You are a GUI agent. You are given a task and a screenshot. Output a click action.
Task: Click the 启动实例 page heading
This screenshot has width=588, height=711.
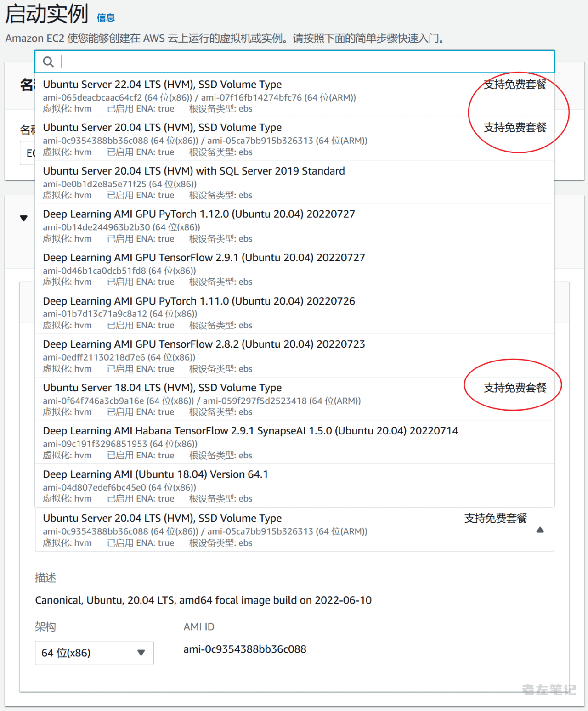click(46, 14)
